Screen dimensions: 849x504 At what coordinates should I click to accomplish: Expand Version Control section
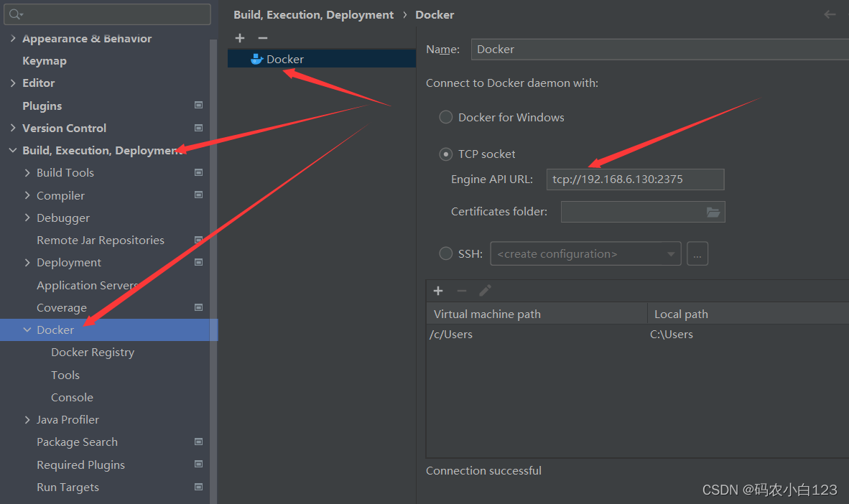pyautogui.click(x=13, y=128)
